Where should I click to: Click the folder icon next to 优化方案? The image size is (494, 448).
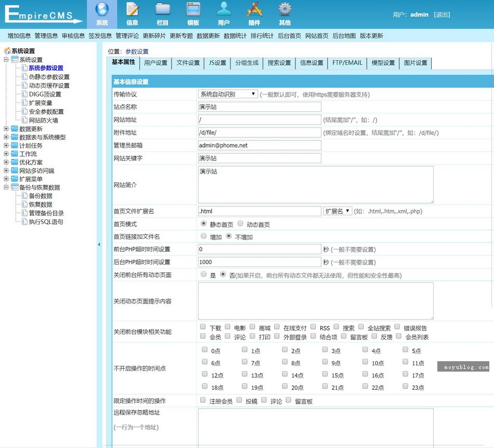[15, 162]
